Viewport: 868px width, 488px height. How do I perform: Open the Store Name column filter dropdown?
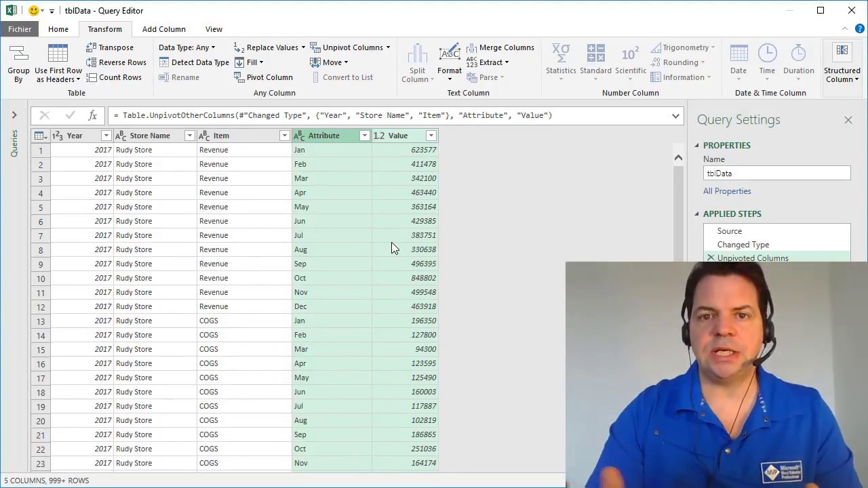click(189, 136)
